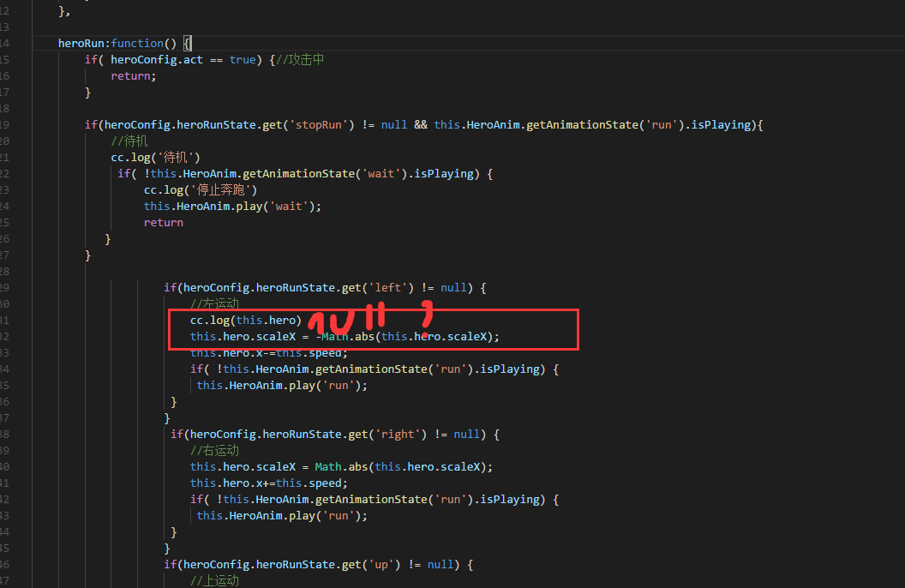Click the heroRun:function() declaration line
The image size is (905, 588).
(124, 43)
